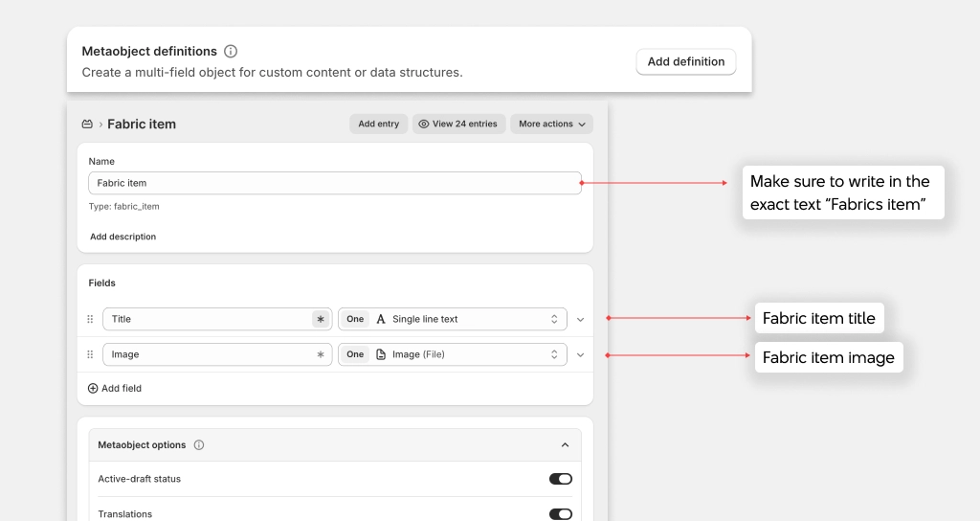Click the Single line text type icon
The width and height of the screenshot is (980, 521).
(381, 319)
